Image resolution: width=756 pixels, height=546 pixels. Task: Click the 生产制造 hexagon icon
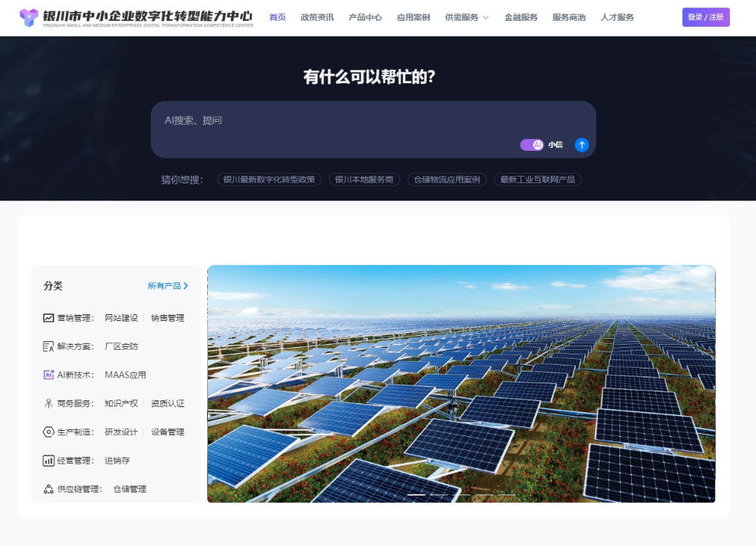(x=48, y=432)
